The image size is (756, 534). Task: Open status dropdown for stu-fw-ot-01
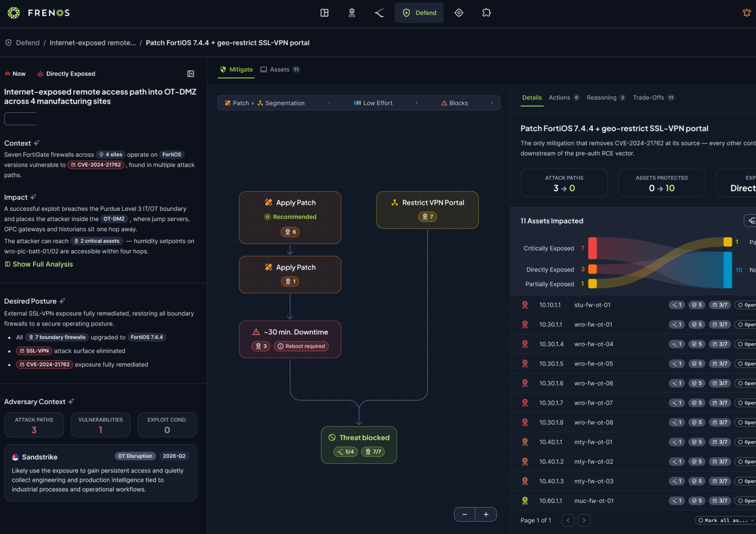click(x=745, y=305)
